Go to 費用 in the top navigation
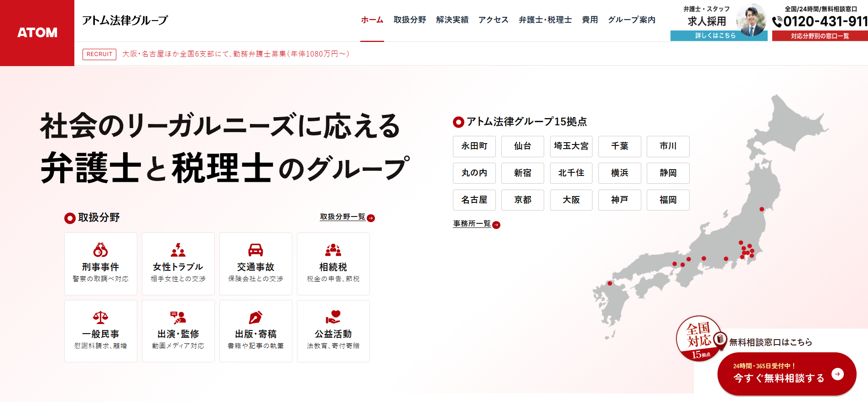868x402 pixels. click(590, 20)
